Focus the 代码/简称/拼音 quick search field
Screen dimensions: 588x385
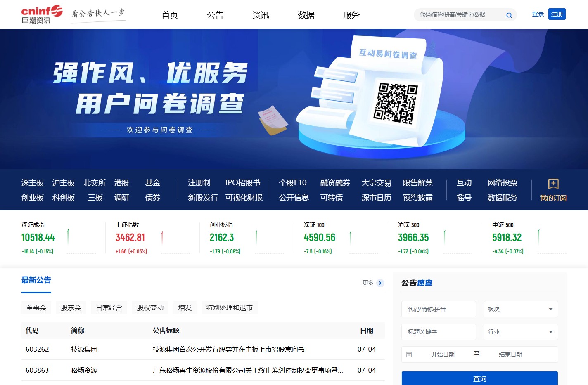point(439,309)
